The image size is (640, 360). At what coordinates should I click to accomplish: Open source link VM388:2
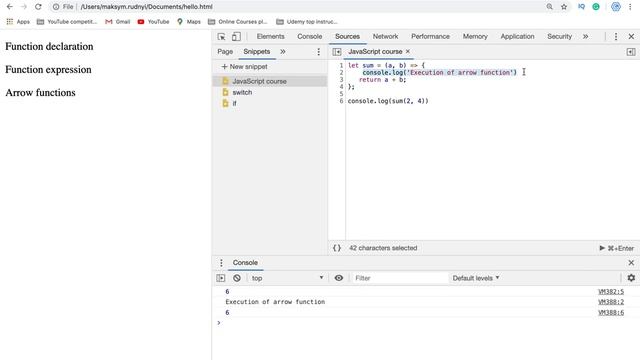pos(611,302)
